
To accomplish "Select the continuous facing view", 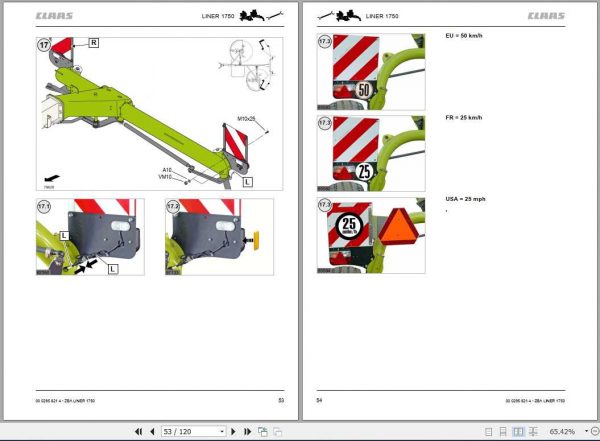I will click(x=533, y=432).
